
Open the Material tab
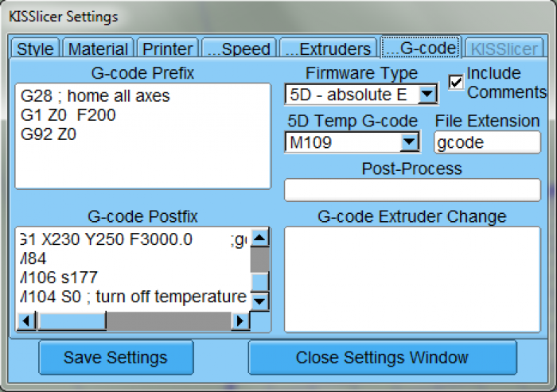tap(98, 49)
